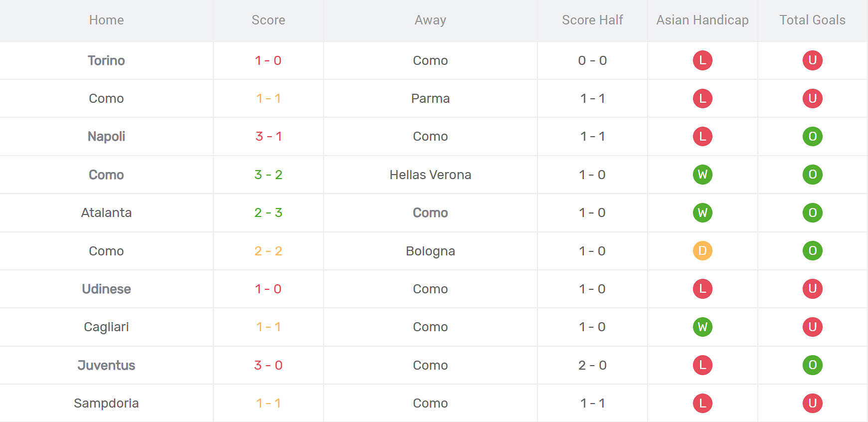Click the green W badge for Como vs Hellas Verona
The image size is (868, 422).
702,175
